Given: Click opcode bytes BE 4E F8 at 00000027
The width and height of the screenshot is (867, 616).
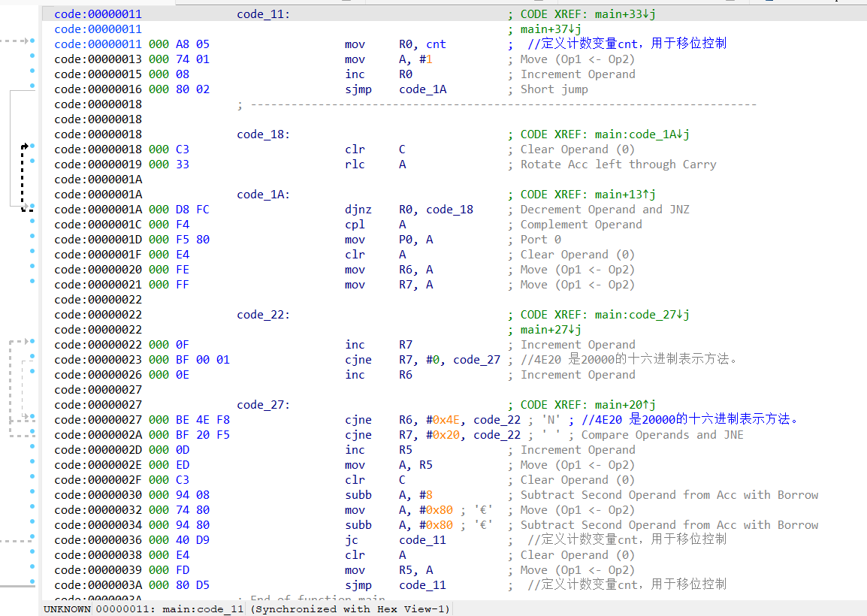Looking at the screenshot, I should 202,420.
